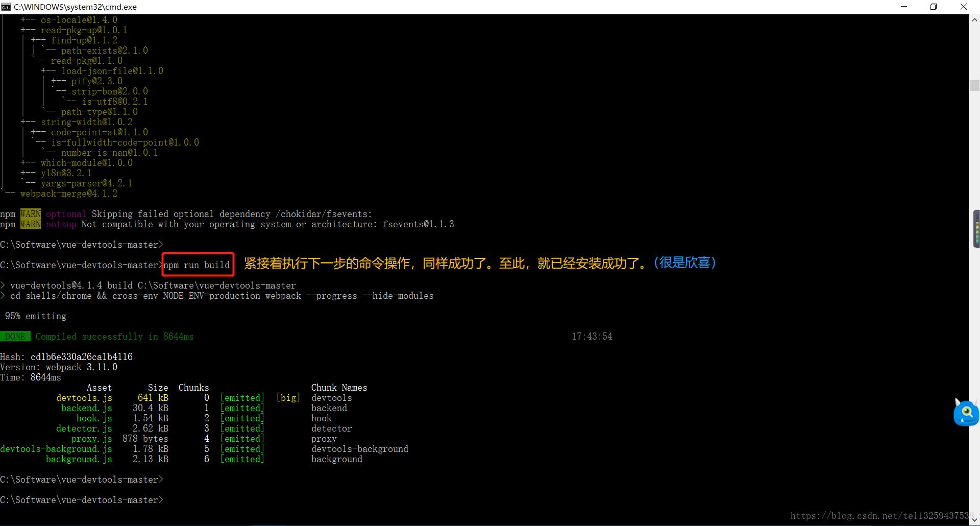980x526 pixels.
Task: Click the 641 kB size value
Action: tap(153, 398)
